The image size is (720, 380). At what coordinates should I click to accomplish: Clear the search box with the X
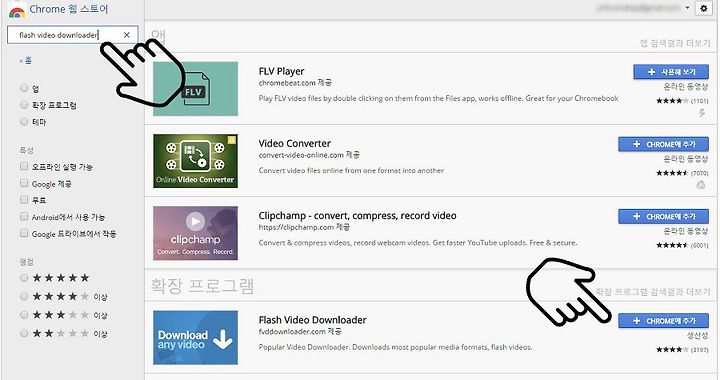(x=127, y=35)
